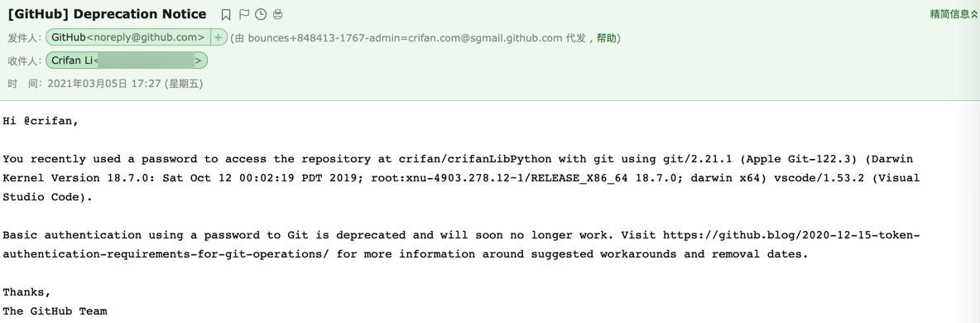Click the GitHub noreply sender chip
980x323 pixels.
128,37
